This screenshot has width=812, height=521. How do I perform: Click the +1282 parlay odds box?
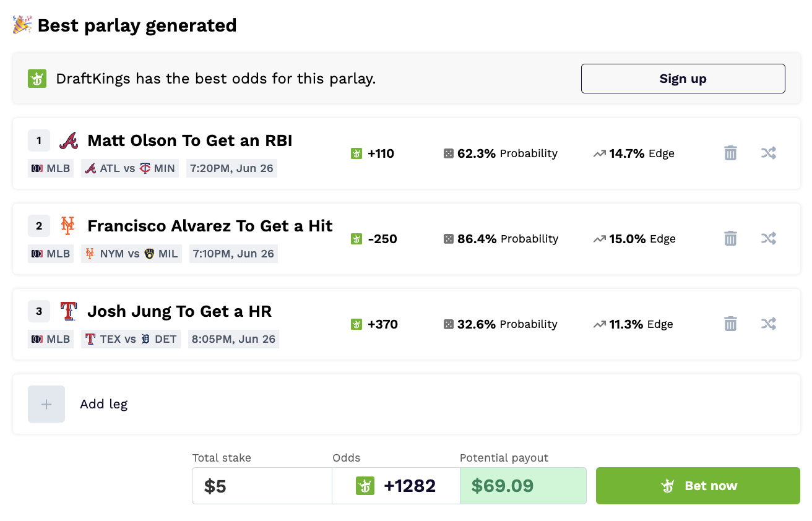click(x=396, y=486)
